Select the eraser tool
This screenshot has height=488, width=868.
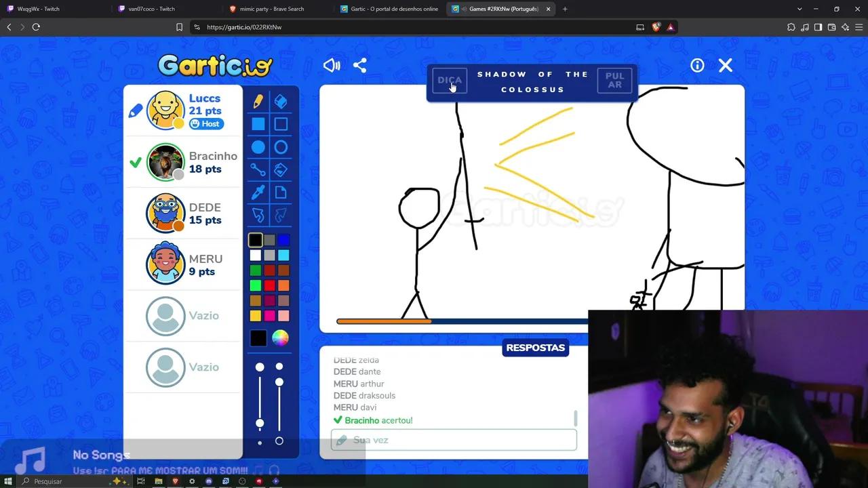281,101
